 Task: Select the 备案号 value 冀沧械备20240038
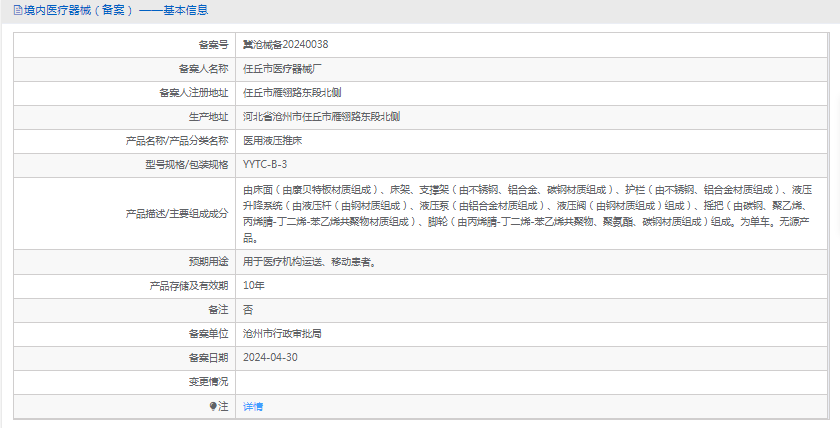[286, 44]
